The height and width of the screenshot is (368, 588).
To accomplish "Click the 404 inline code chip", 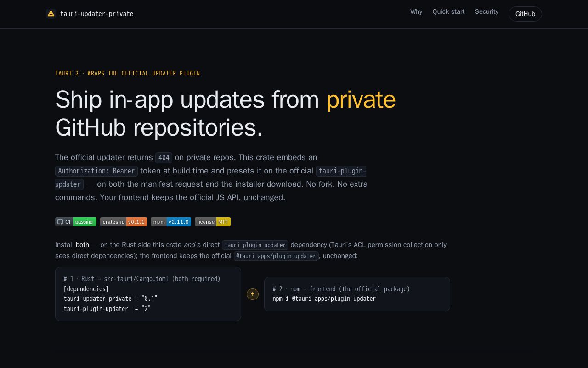I will coord(164,158).
